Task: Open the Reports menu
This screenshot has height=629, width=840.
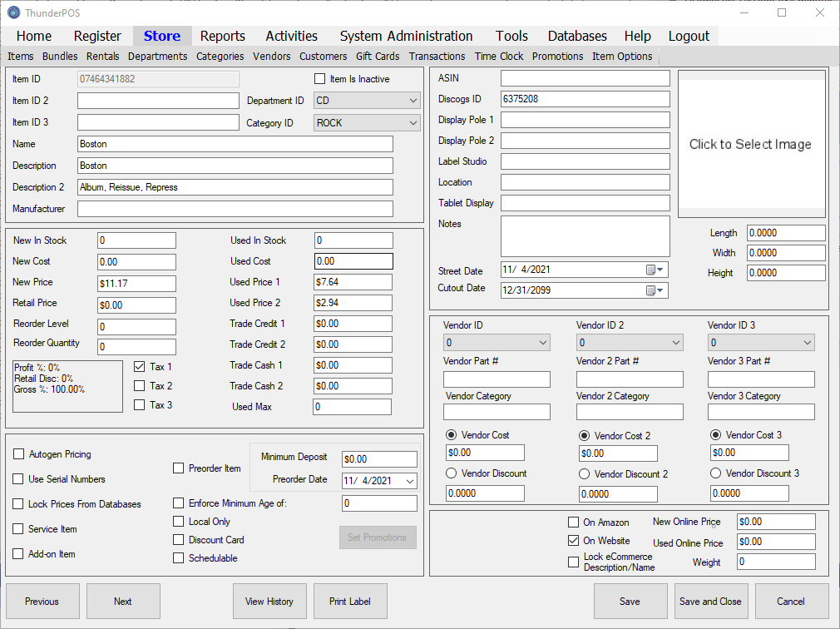Action: click(x=222, y=36)
